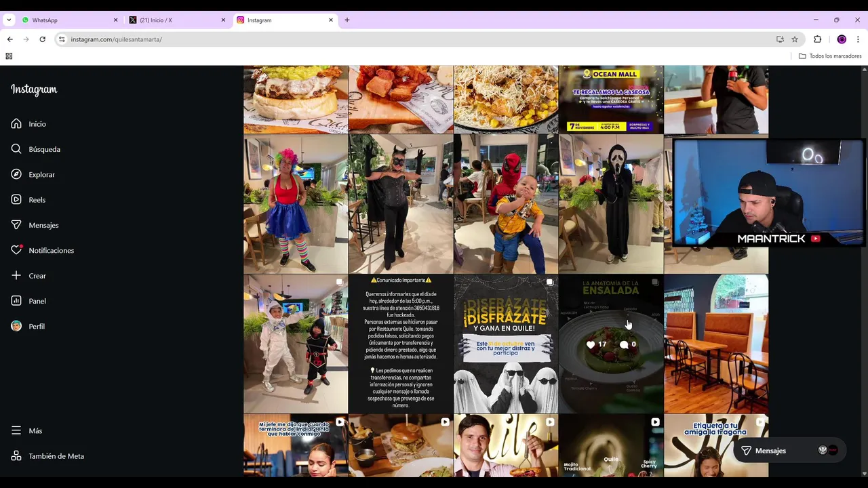Open Perfil avatar icon
Viewport: 868px width, 488px height.
point(16,326)
